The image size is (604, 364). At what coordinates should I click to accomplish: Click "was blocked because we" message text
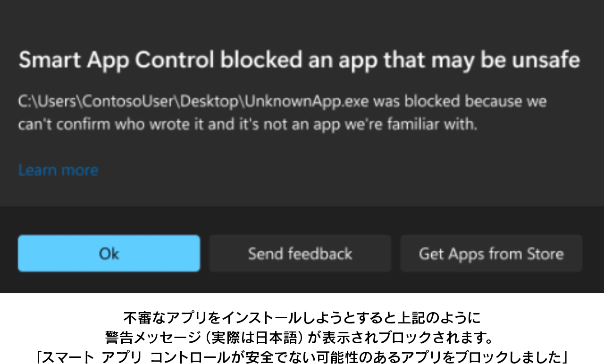(460, 101)
